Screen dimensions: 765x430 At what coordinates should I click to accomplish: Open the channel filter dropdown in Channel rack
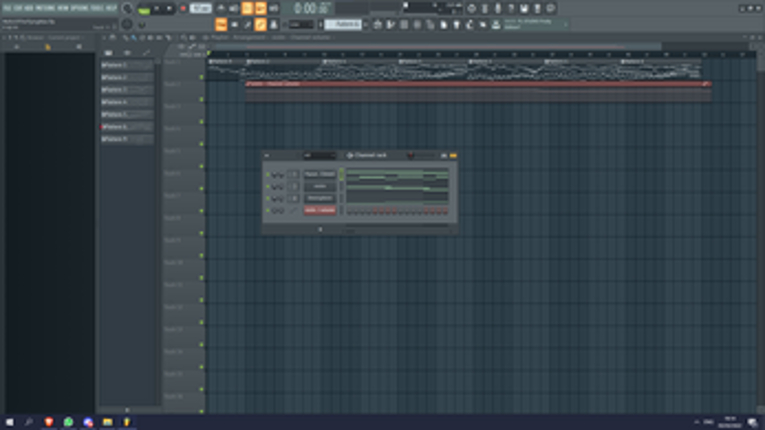coord(320,155)
